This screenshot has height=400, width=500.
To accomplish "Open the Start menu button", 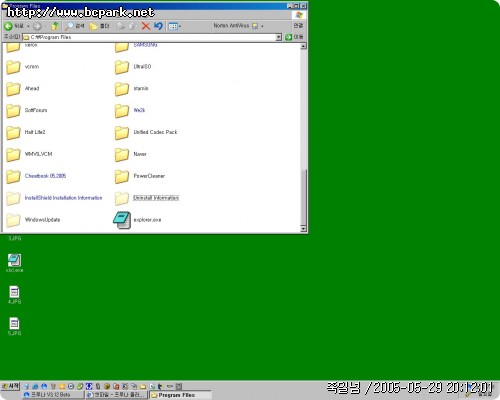I will (x=11, y=386).
